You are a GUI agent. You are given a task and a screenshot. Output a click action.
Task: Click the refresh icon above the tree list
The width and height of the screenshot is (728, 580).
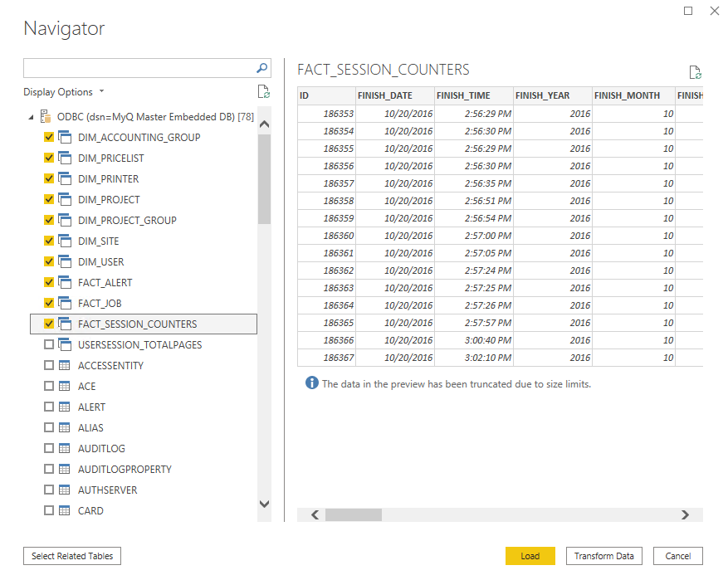click(x=263, y=92)
